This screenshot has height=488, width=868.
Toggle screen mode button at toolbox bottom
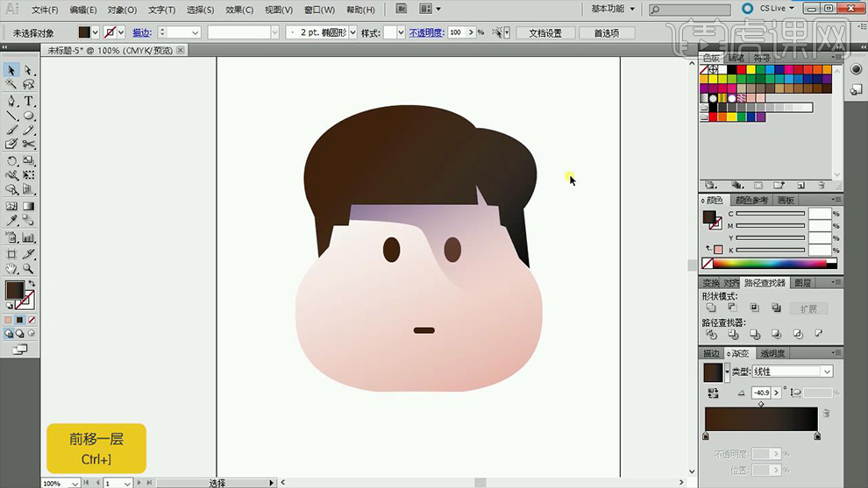19,349
